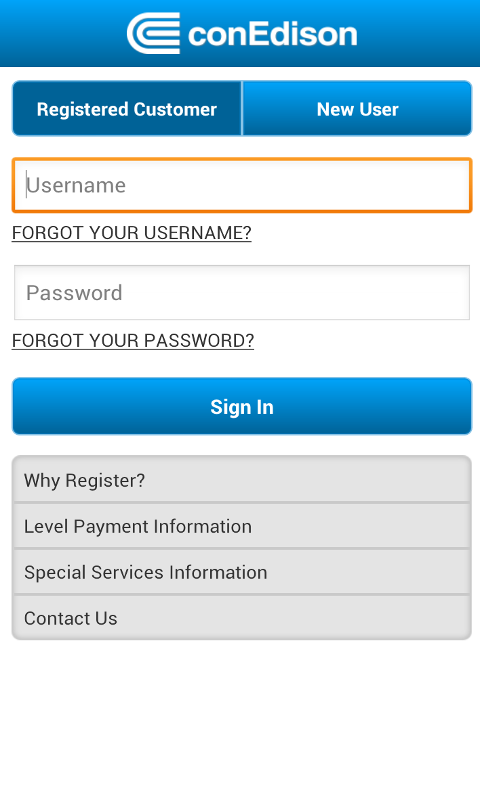Select the Password placeholder text box
Image resolution: width=480 pixels, height=800 pixels.
point(242,292)
